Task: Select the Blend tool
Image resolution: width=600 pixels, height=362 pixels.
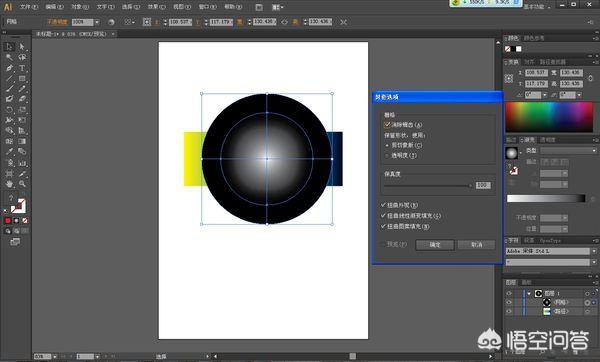Action: click(x=22, y=152)
